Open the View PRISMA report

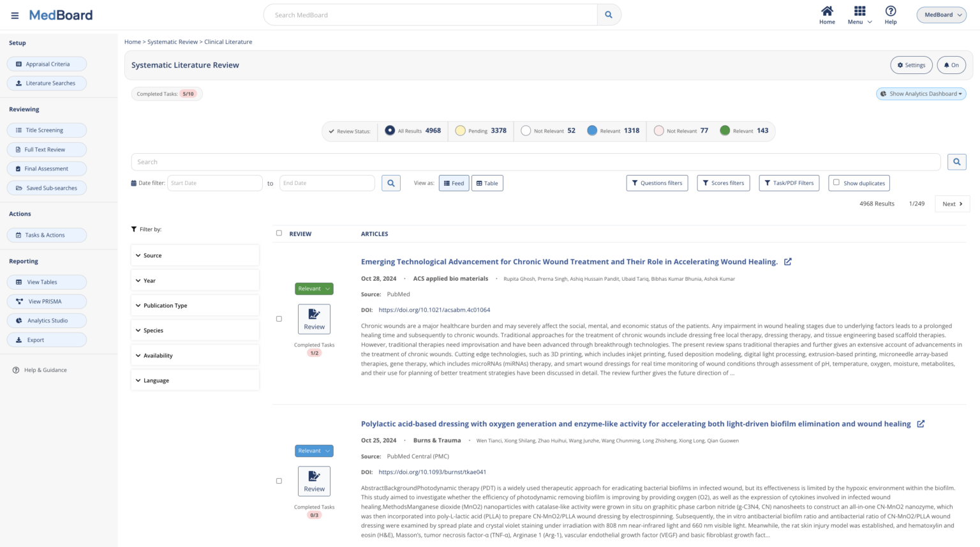click(47, 301)
